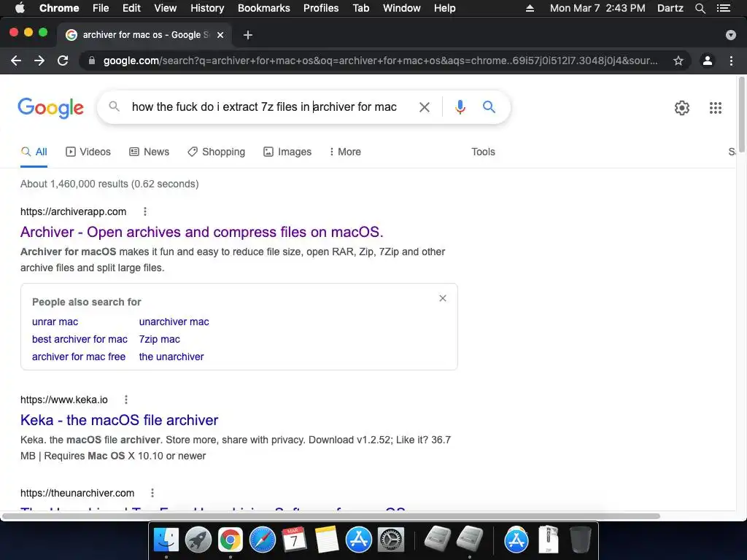The width and height of the screenshot is (747, 560).
Task: Open the search Tools options
Action: tap(483, 152)
